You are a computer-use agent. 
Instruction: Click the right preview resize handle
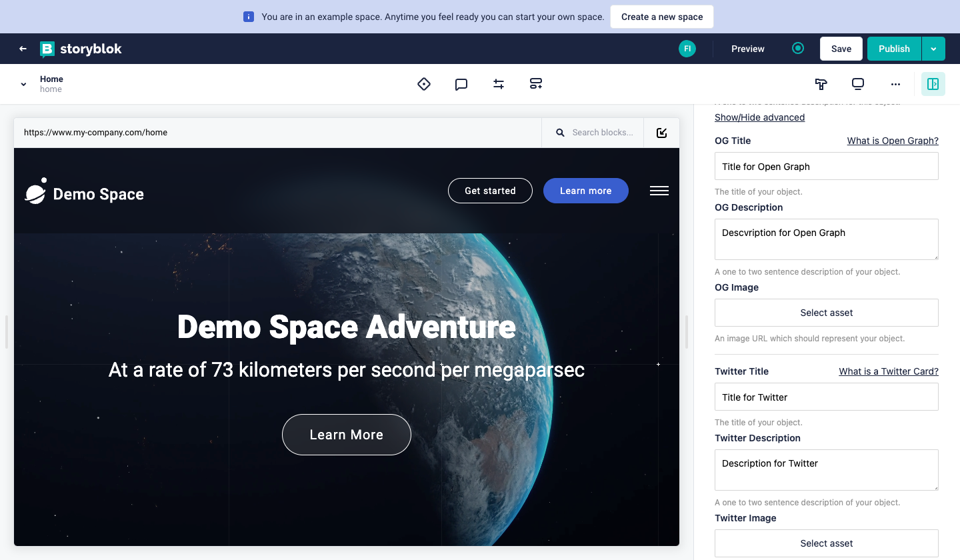pos(687,332)
